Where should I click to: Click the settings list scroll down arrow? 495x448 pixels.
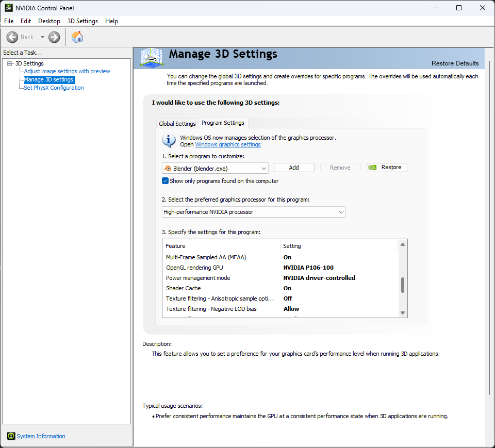(x=403, y=312)
